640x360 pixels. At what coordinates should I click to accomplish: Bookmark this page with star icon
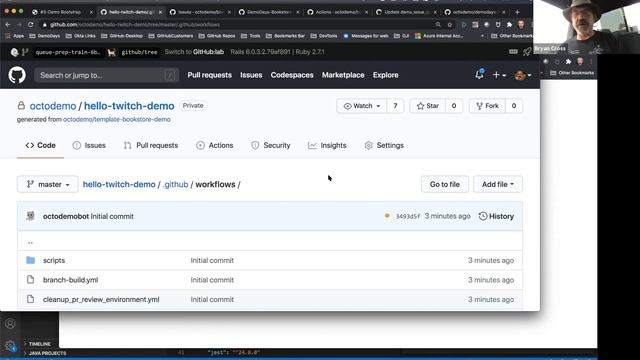click(449, 24)
